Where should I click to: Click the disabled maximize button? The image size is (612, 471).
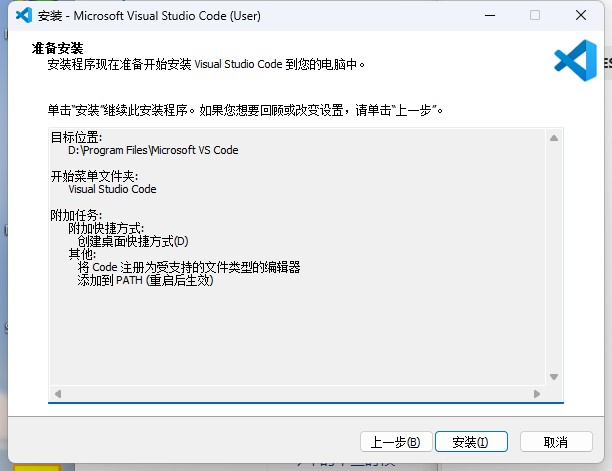coord(535,15)
